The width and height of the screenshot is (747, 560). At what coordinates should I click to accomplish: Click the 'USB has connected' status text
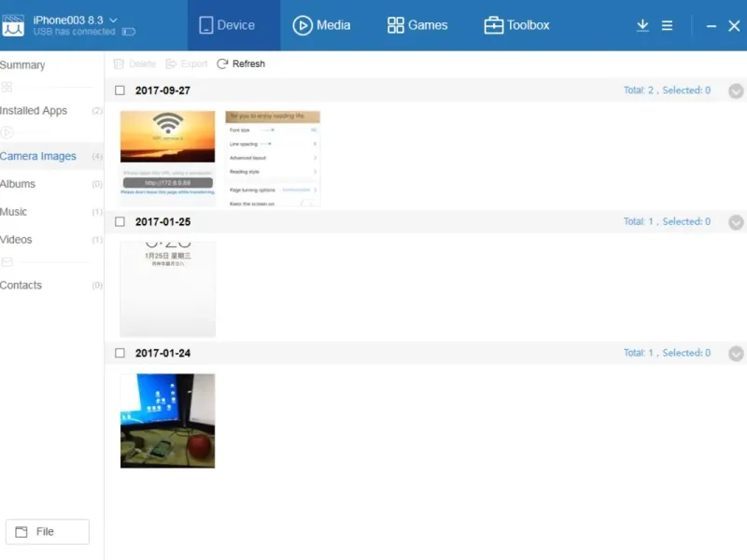(74, 32)
